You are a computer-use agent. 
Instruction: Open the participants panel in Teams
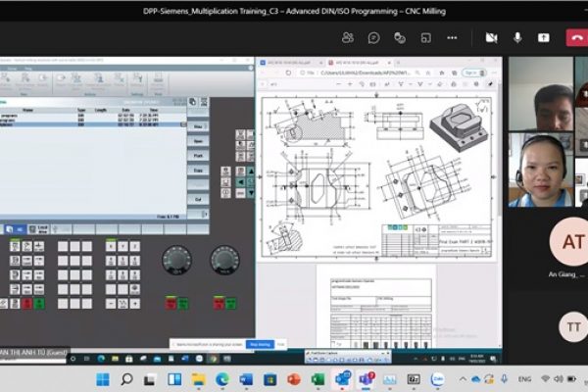(348, 37)
